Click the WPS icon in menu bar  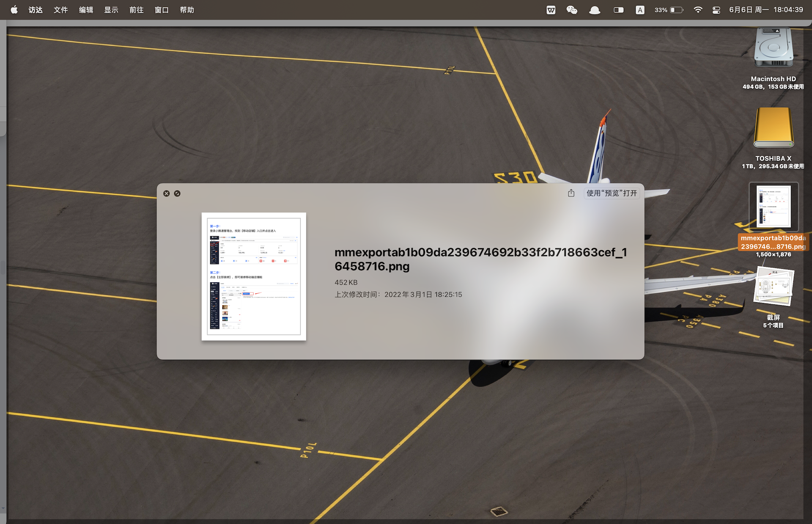coord(551,10)
